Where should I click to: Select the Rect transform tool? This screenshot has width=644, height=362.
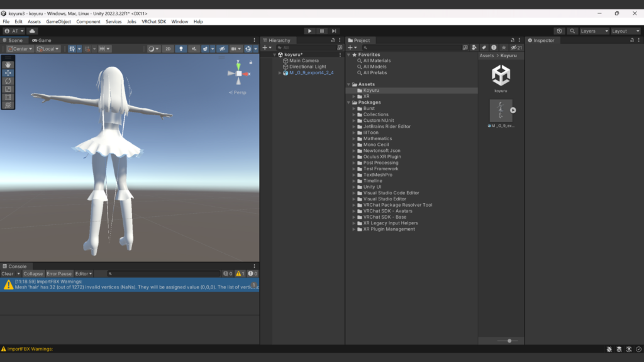click(8, 97)
